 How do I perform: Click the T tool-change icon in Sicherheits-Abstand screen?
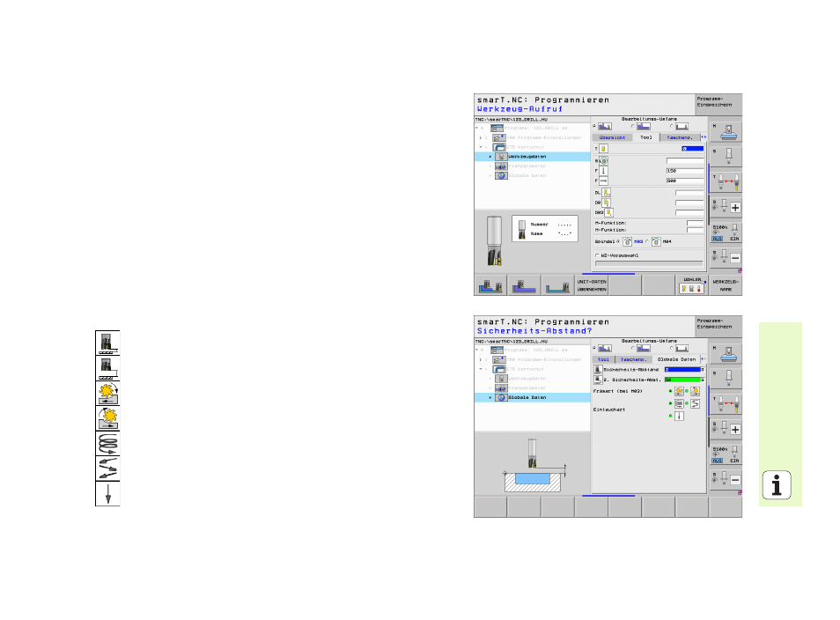click(726, 404)
